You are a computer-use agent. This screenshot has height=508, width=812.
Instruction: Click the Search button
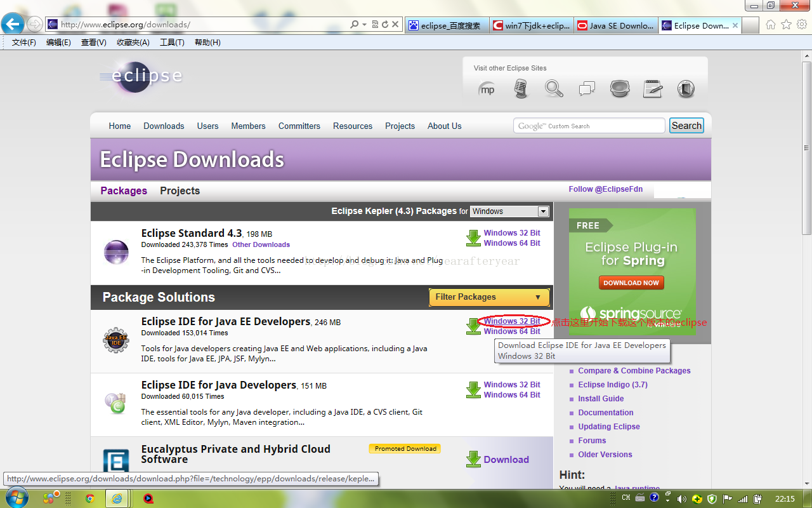(686, 126)
